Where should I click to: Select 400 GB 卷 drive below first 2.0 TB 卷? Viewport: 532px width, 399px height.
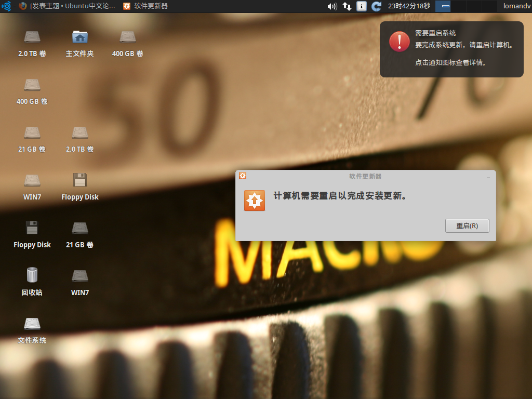32,92
